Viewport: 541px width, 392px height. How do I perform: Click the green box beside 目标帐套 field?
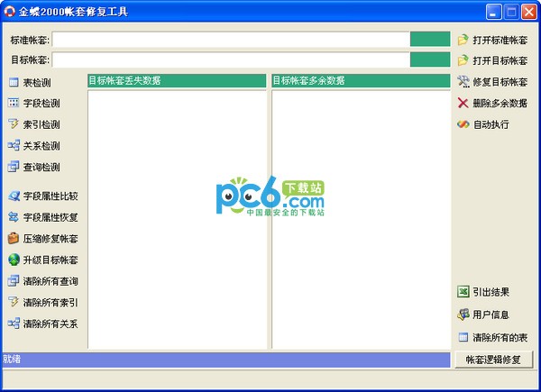pos(430,59)
